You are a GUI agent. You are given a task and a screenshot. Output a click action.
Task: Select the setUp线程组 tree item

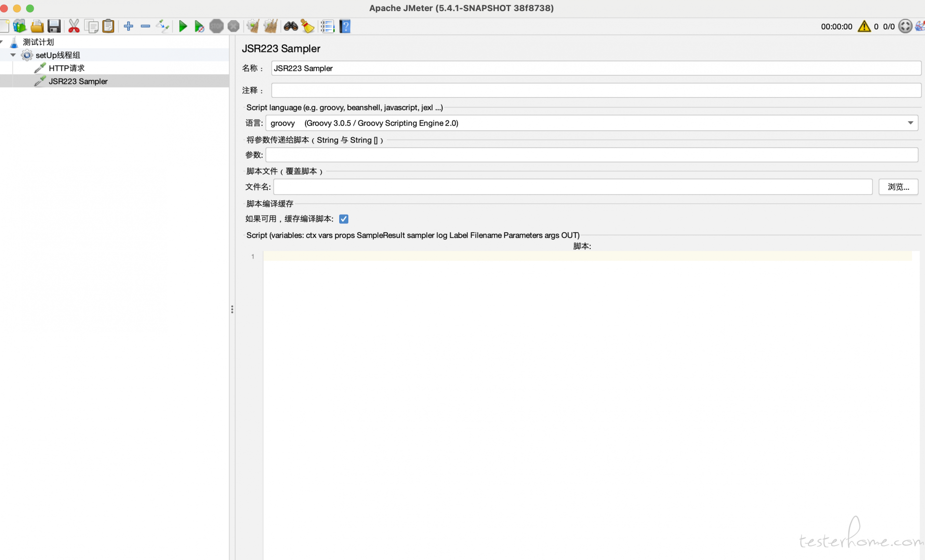57,55
